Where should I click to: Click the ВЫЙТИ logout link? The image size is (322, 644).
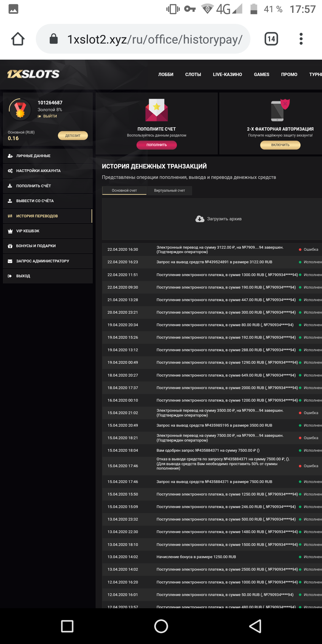coord(49,116)
